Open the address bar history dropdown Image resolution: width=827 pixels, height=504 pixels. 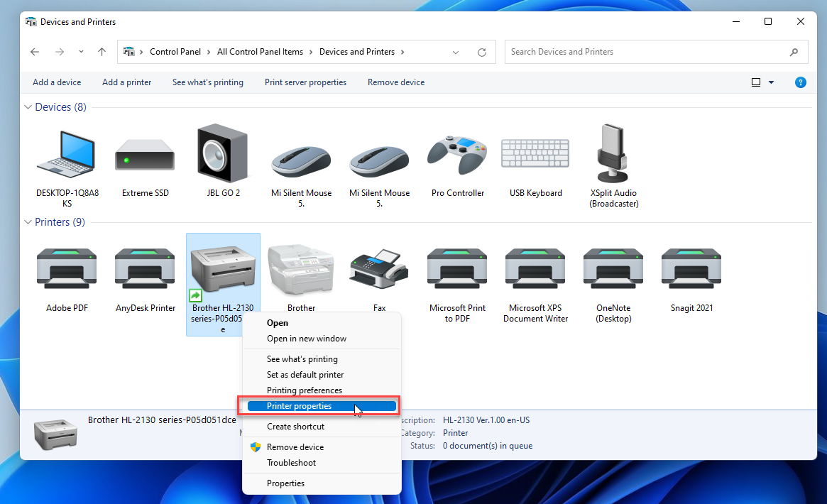(456, 53)
